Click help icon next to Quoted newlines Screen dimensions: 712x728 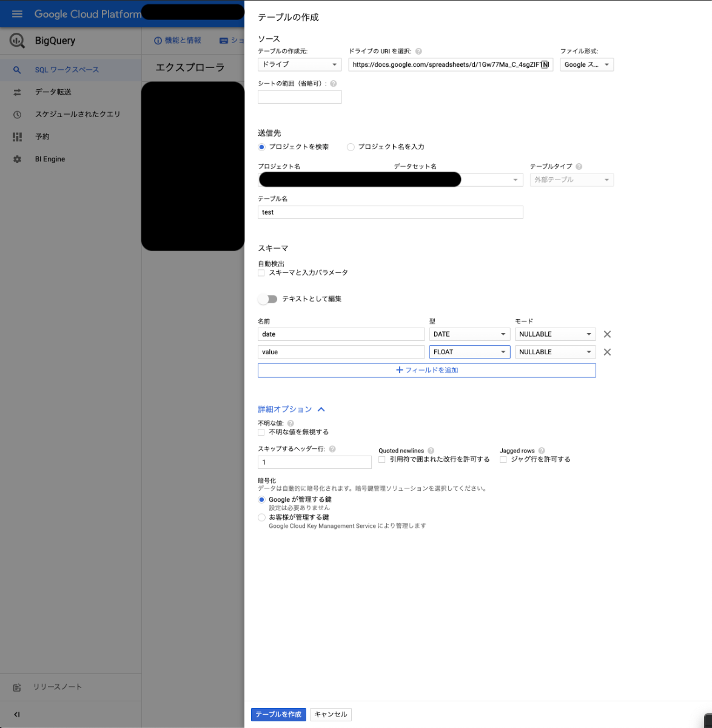431,451
